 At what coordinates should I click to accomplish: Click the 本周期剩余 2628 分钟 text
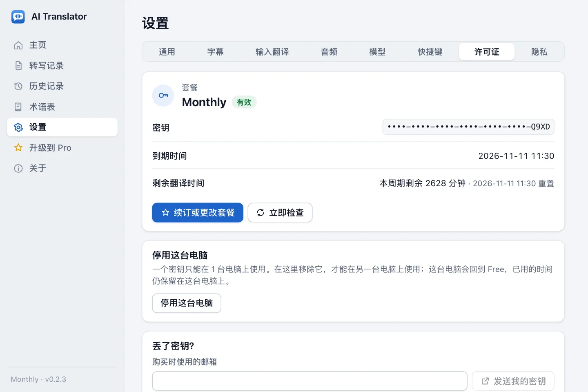click(x=423, y=183)
